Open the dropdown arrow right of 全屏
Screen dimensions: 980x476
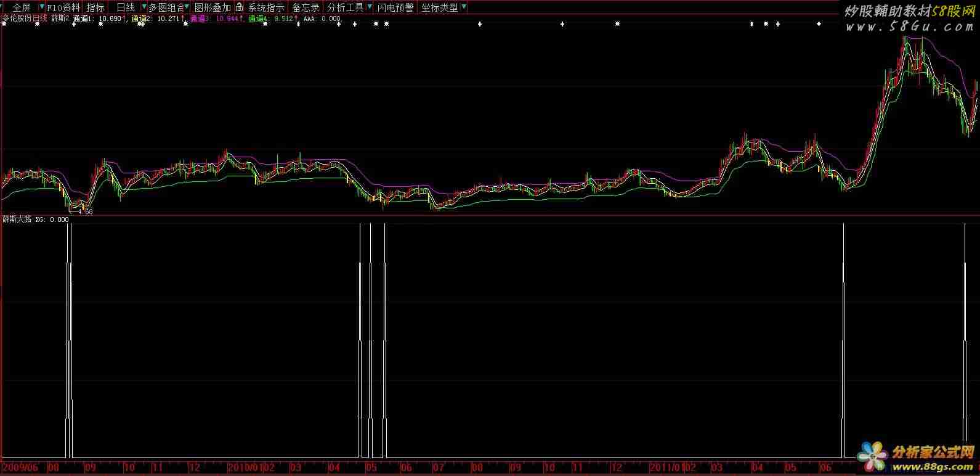(41, 7)
